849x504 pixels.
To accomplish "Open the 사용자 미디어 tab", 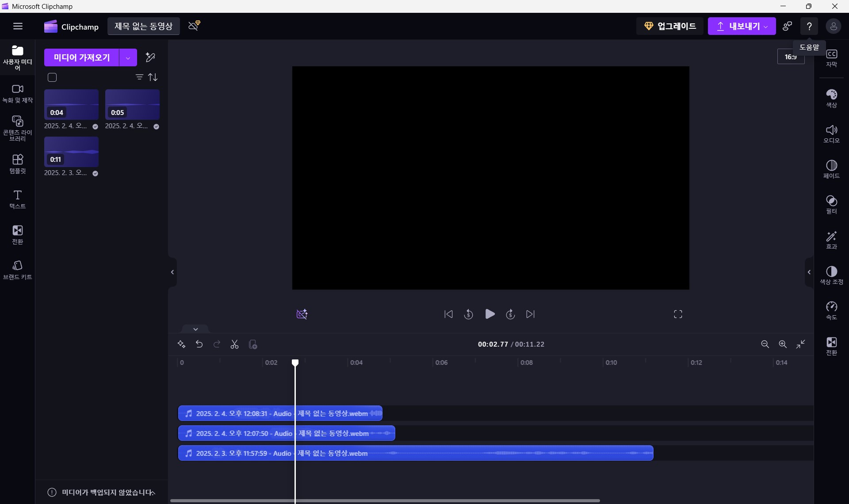I will 17,57.
